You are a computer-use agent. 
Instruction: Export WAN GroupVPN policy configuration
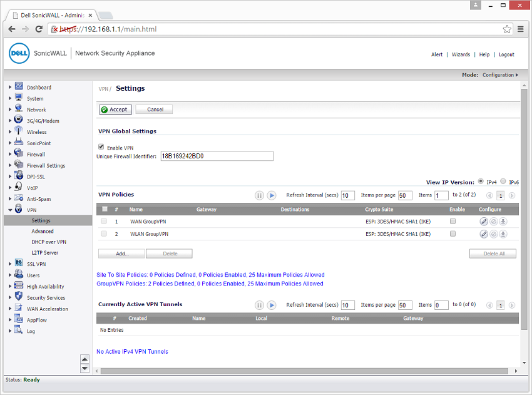(x=503, y=222)
